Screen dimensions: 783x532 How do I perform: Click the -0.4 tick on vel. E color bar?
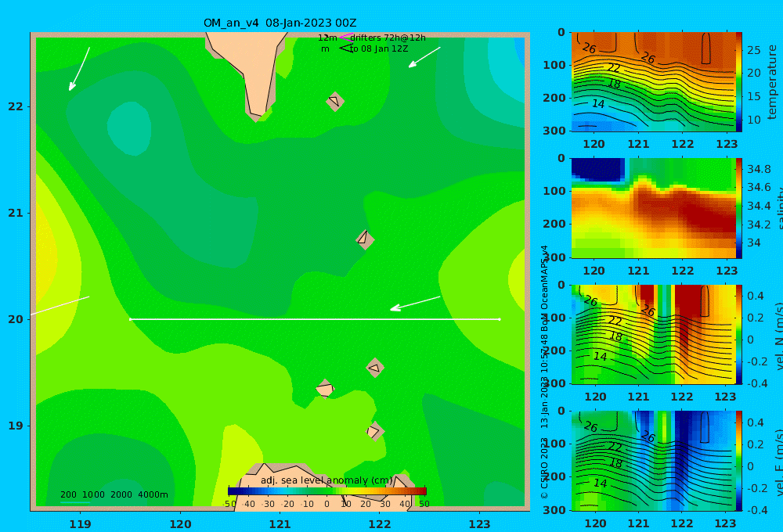[x=756, y=509]
